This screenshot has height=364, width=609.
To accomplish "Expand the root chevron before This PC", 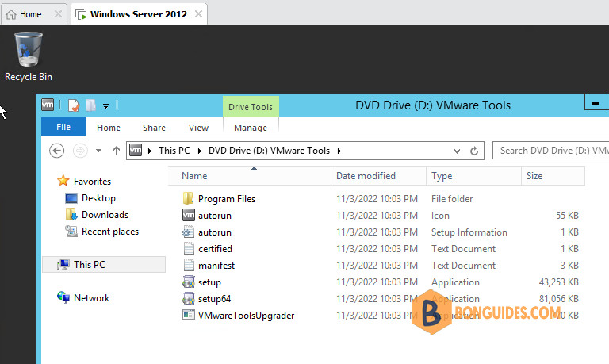I will point(150,151).
